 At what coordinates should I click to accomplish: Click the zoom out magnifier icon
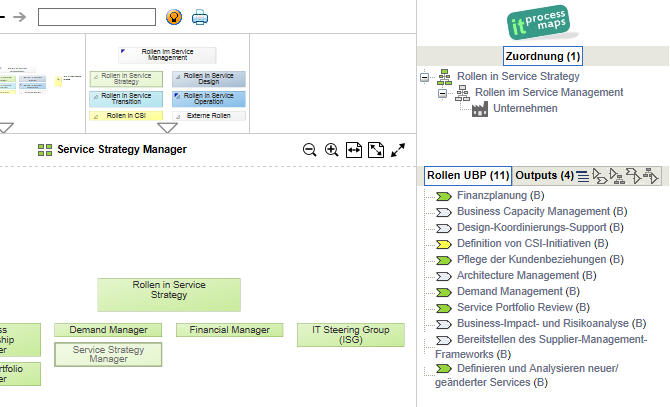(310, 149)
